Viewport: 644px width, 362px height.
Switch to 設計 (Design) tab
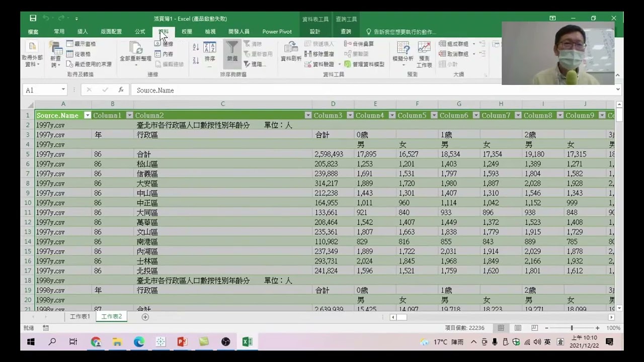click(315, 32)
